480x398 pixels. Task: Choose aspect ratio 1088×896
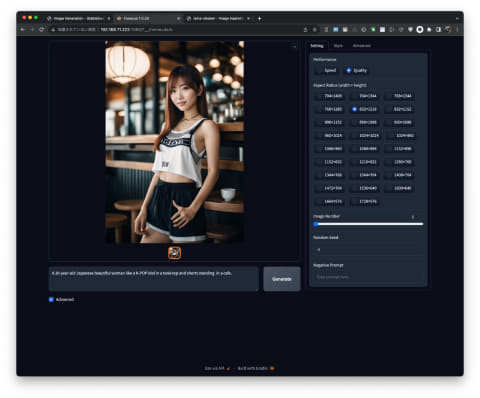pyautogui.click(x=364, y=149)
